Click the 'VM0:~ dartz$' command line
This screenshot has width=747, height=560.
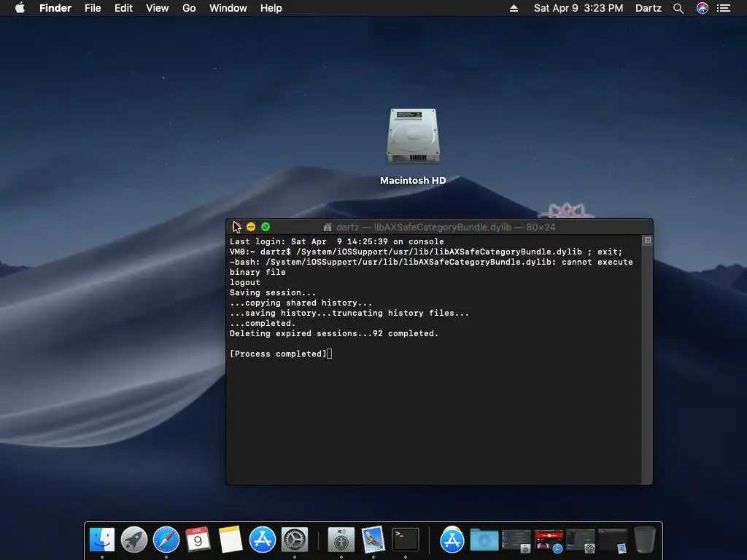click(426, 252)
